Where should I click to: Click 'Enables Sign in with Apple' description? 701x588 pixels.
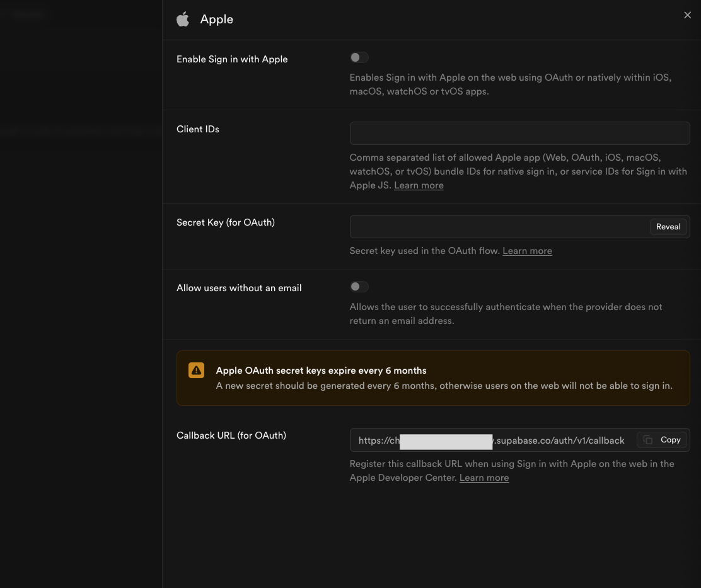pyautogui.click(x=511, y=84)
